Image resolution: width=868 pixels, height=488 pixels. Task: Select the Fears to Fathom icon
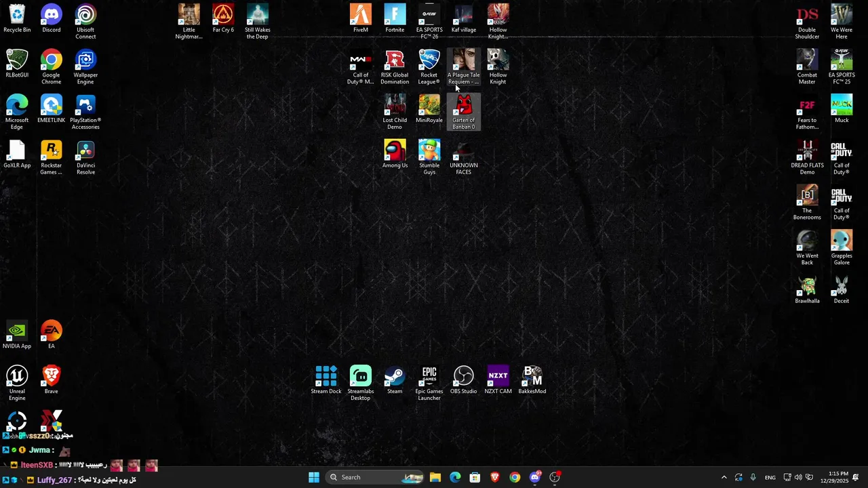click(x=807, y=113)
